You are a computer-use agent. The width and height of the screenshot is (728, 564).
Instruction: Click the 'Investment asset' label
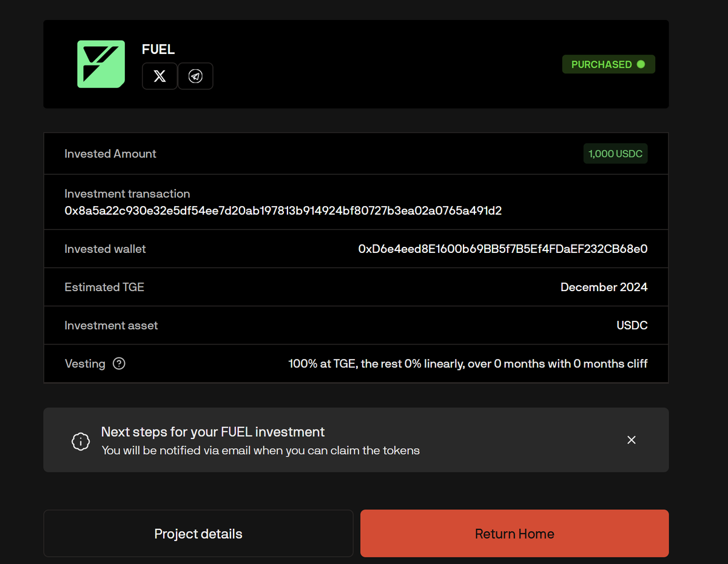111,326
